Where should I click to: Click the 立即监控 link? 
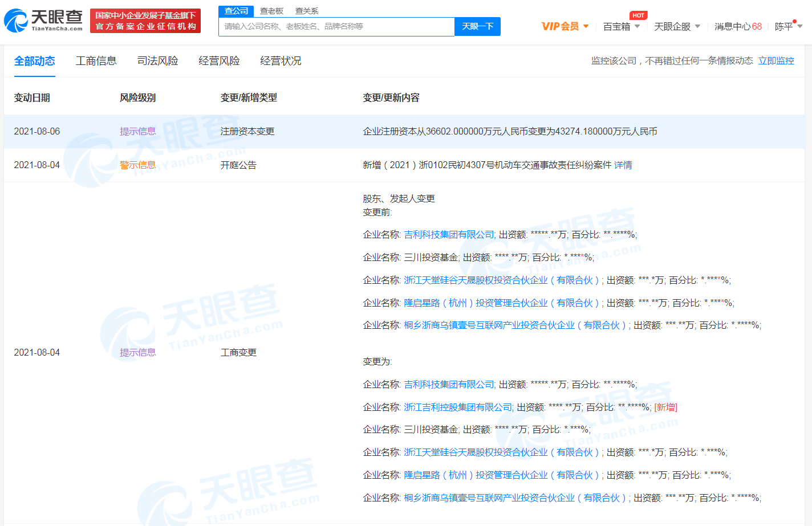point(776,61)
